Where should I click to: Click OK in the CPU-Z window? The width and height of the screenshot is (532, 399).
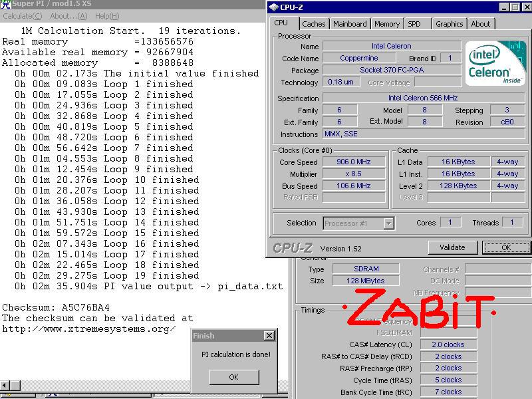point(506,247)
